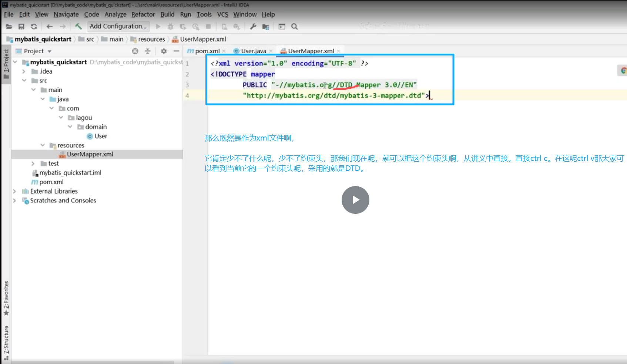
Task: Collapse the main folder
Action: 33,90
